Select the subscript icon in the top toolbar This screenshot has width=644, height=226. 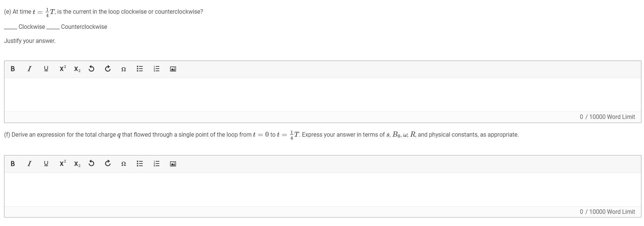pos(77,69)
